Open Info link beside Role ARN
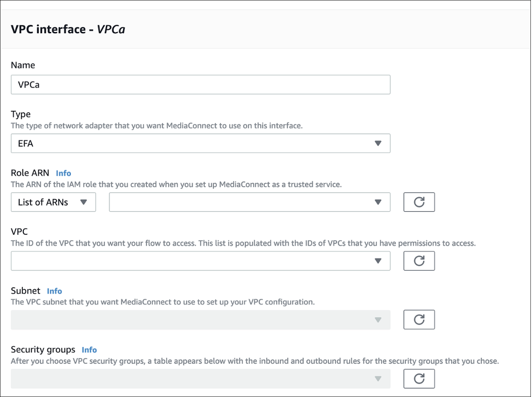The height and width of the screenshot is (397, 532). (x=63, y=173)
